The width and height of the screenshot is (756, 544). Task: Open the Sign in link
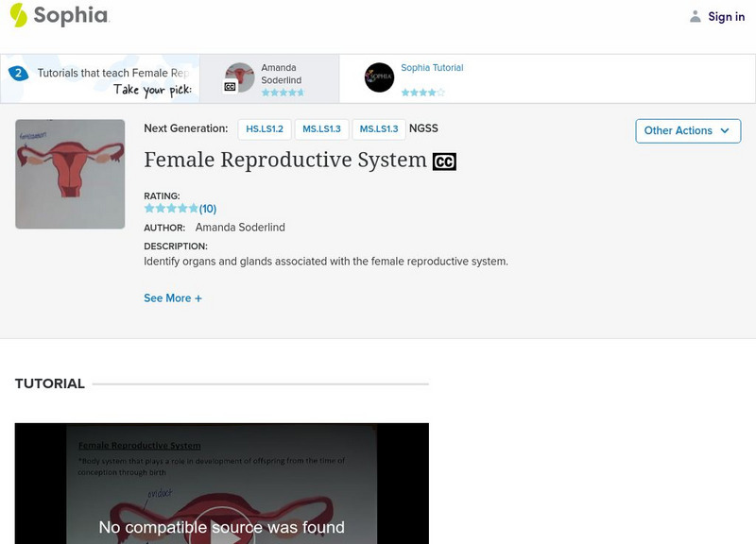coord(726,16)
